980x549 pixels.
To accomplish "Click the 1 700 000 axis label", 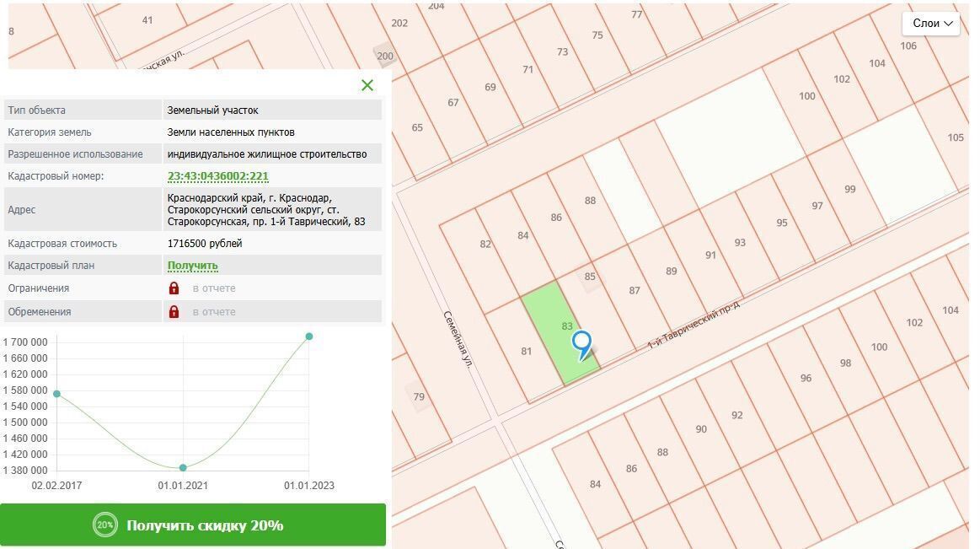I will 25,342.
